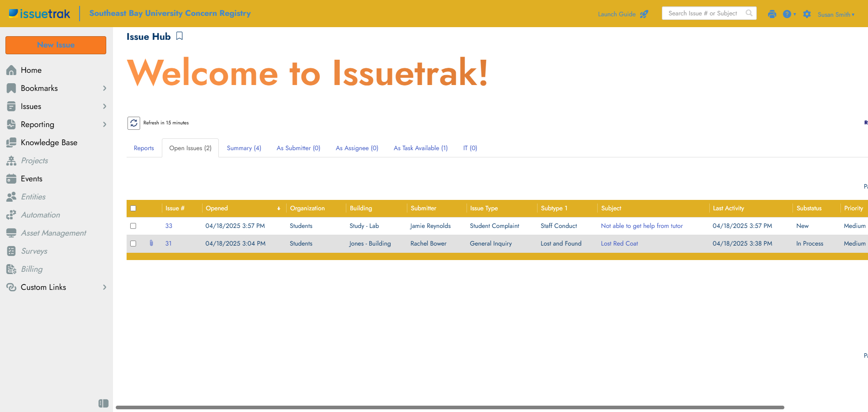Viewport: 868px width, 412px height.
Task: Click the Projects sidebar icon
Action: (x=11, y=161)
